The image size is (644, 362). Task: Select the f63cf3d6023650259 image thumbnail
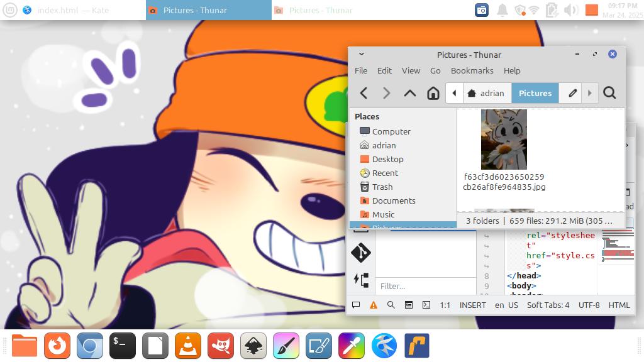504,140
